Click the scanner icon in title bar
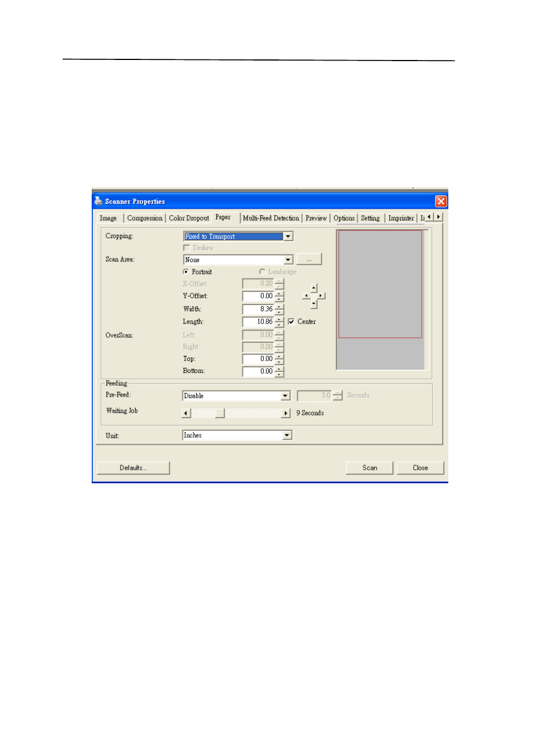Screen dimensions: 540x756 click(x=98, y=201)
